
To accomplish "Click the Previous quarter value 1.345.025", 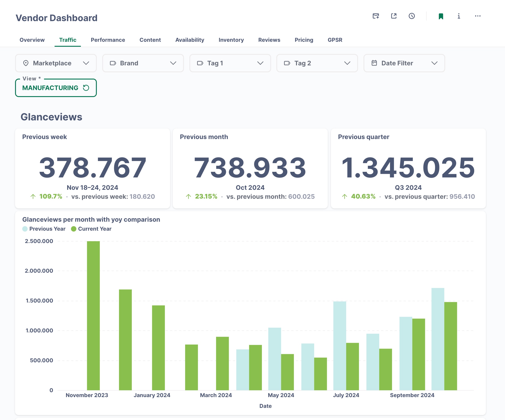I will click(x=408, y=168).
